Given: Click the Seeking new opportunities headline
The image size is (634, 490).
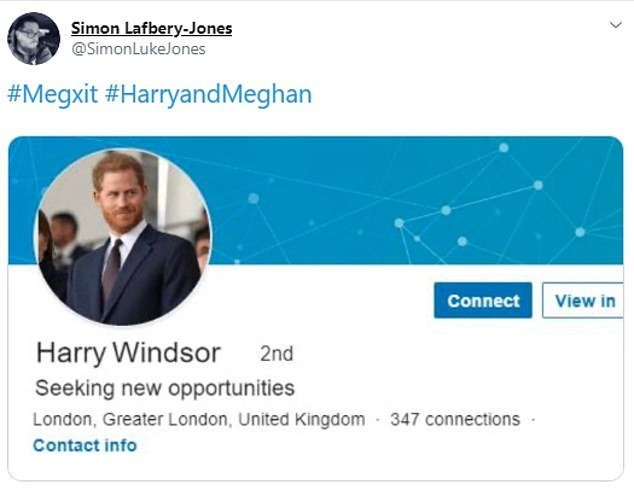Looking at the screenshot, I should coord(165,387).
